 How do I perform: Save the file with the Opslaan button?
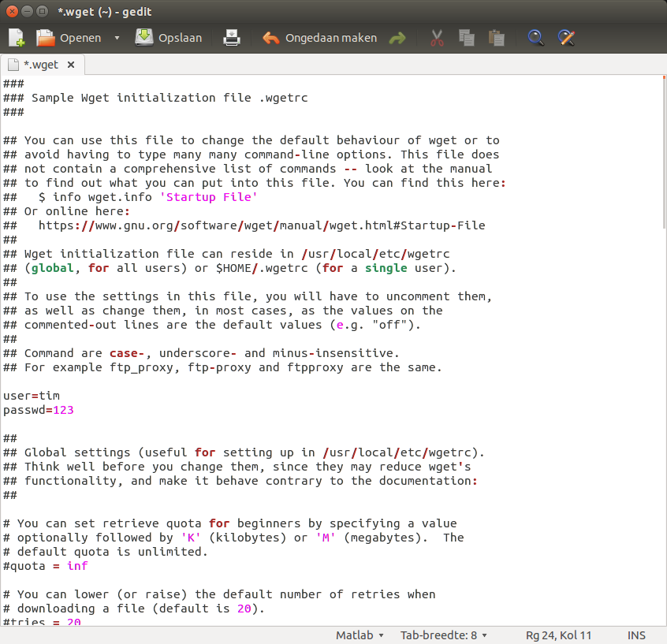(169, 38)
